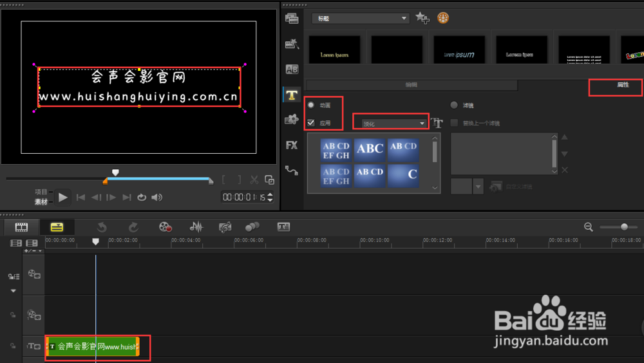Image resolution: width=644 pixels, height=363 pixels.
Task: Open the Instant Project templates panel
Action: (292, 44)
